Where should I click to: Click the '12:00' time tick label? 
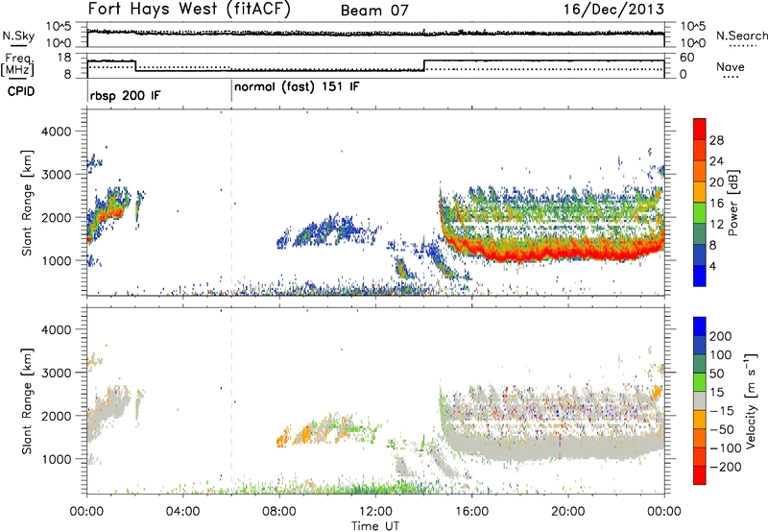pos(375,512)
